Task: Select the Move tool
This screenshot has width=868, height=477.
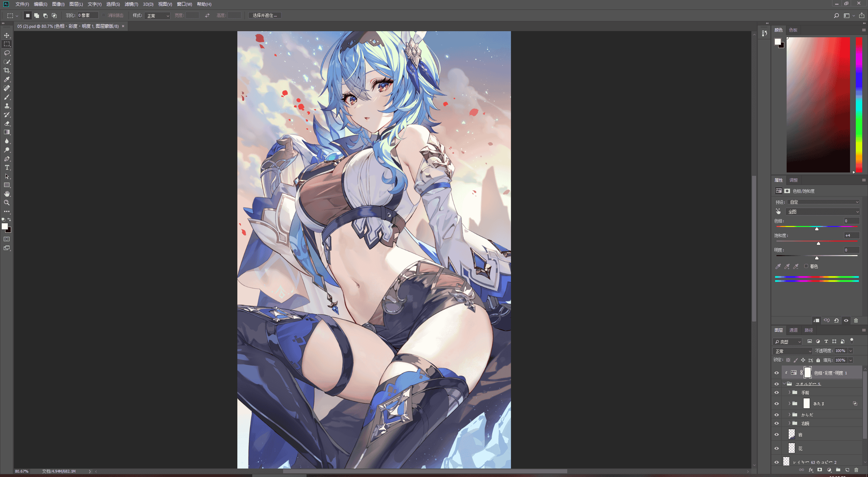Action: click(x=7, y=35)
